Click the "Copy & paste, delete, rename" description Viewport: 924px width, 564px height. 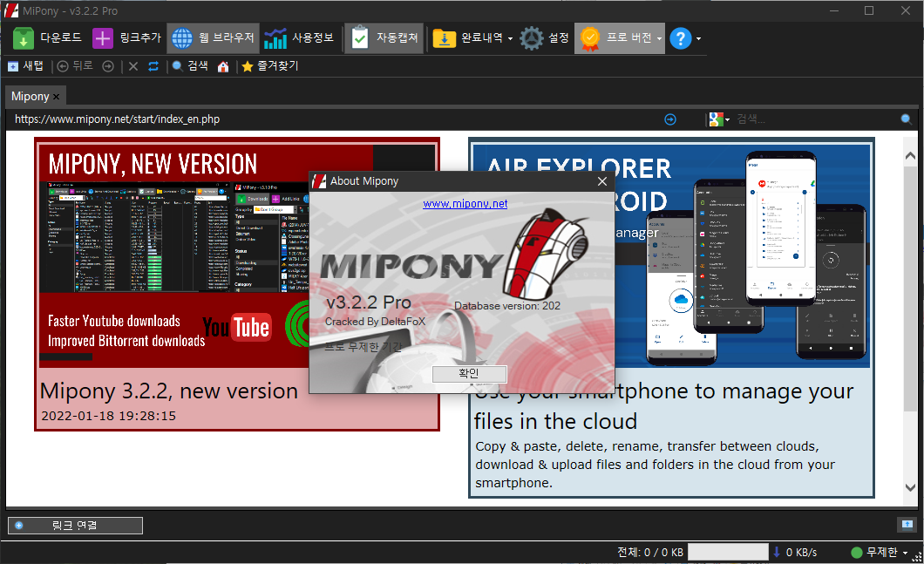click(656, 465)
